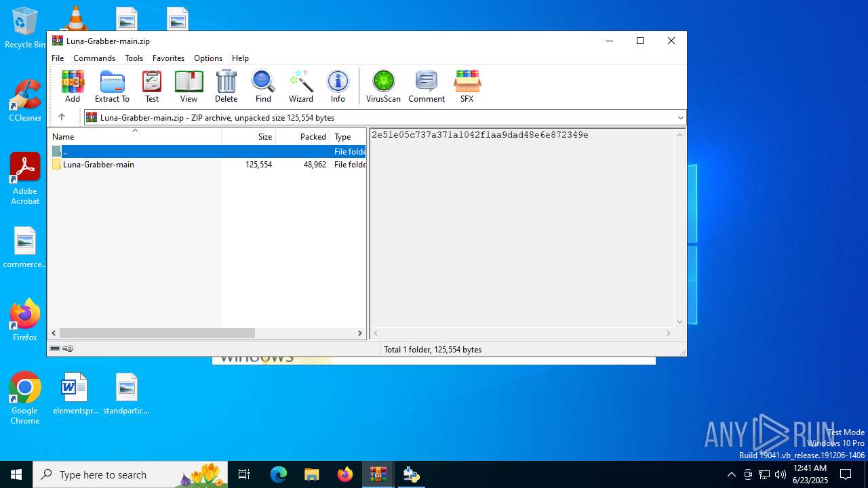The image size is (868, 488).
Task: Click WinRAR taskbar button
Action: 378,474
